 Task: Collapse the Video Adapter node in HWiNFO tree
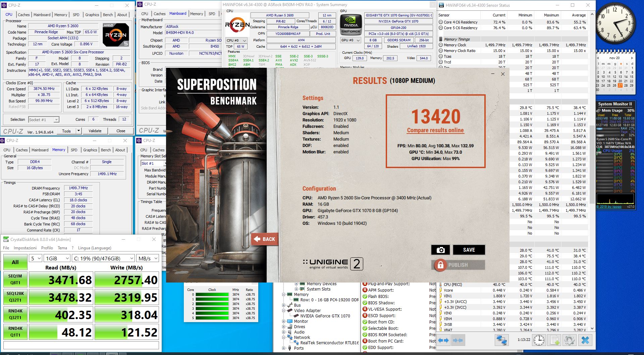pyautogui.click(x=283, y=311)
